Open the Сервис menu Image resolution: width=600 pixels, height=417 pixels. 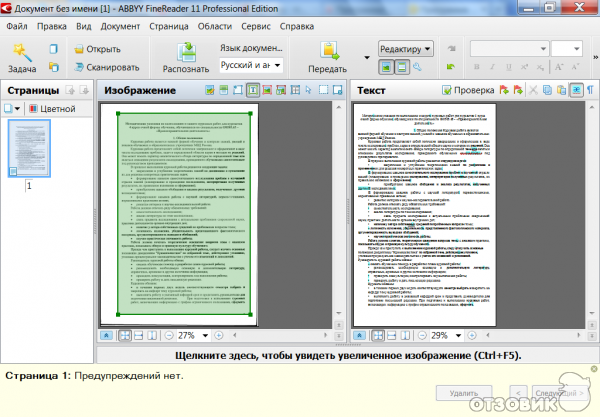244,24
